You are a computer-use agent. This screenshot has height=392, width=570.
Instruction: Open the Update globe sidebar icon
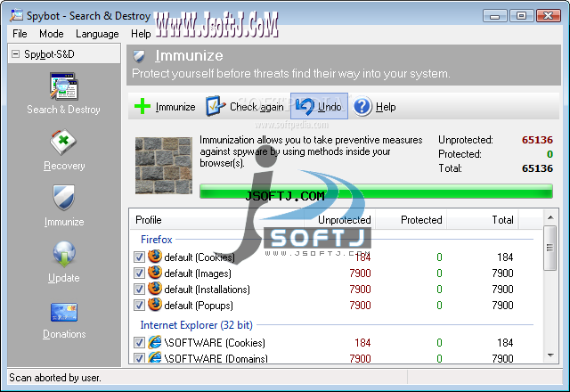click(x=64, y=254)
